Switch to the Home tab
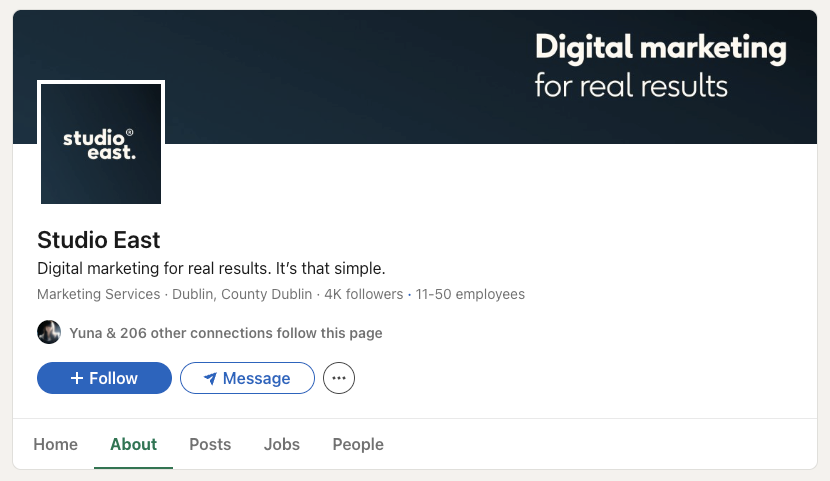Viewport: 830px width, 481px height. coord(55,444)
